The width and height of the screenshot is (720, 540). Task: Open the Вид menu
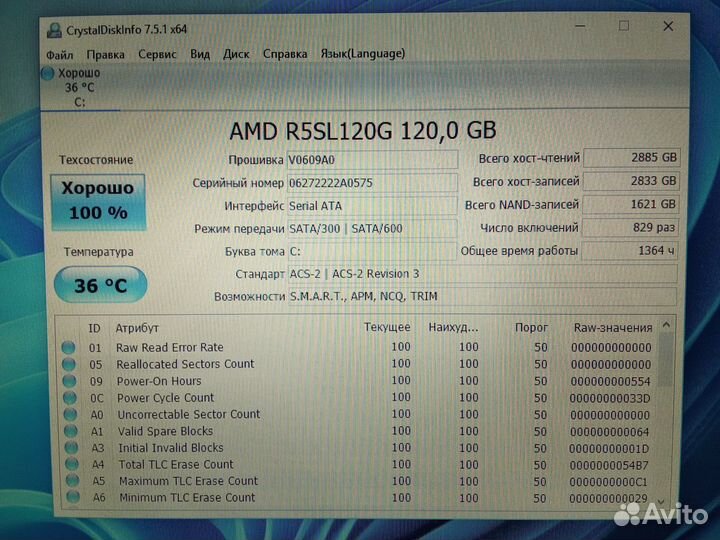pos(200,54)
